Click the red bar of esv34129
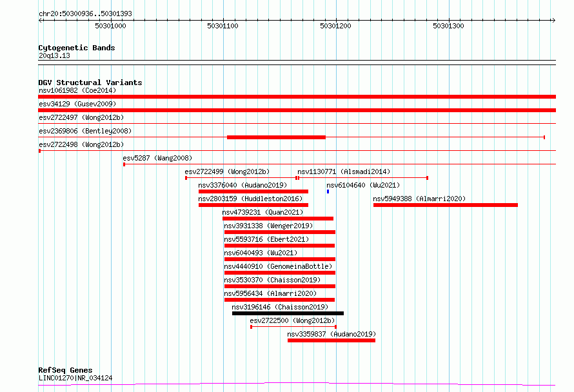 (297, 110)
